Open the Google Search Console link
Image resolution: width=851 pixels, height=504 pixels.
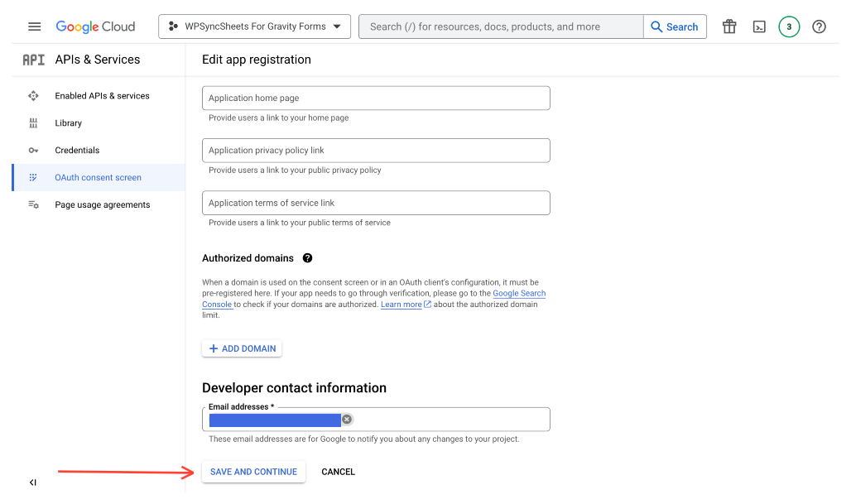pyautogui.click(x=519, y=293)
